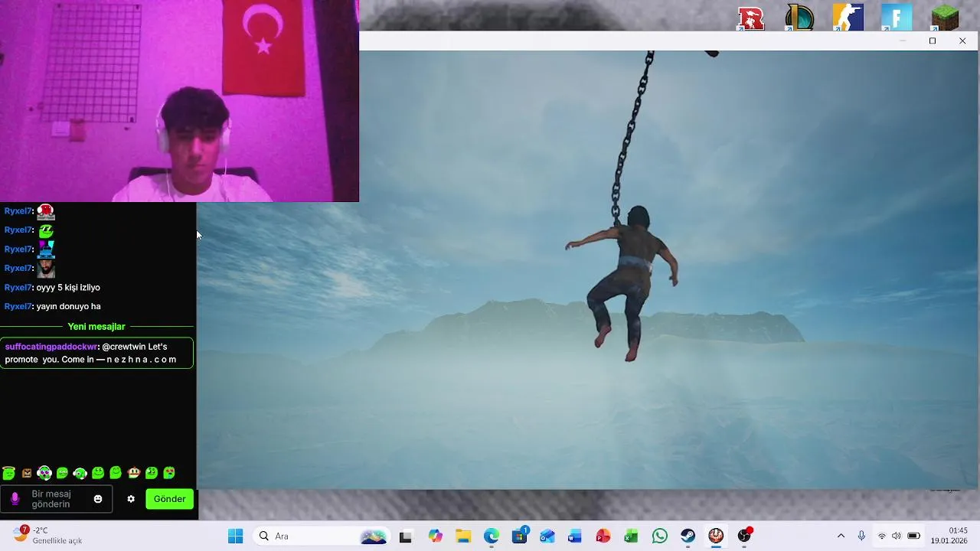Click username suffocatingpaddockwr in chat
980x551 pixels.
click(x=51, y=347)
